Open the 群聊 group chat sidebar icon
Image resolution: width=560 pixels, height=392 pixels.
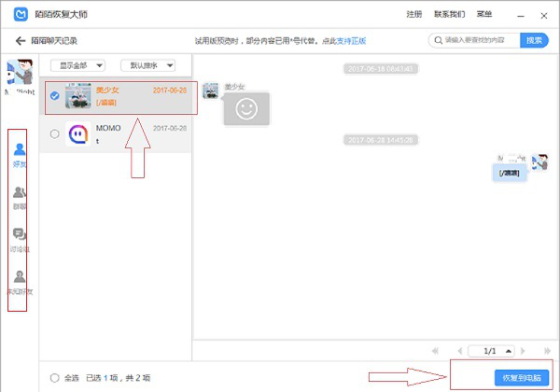[19, 197]
